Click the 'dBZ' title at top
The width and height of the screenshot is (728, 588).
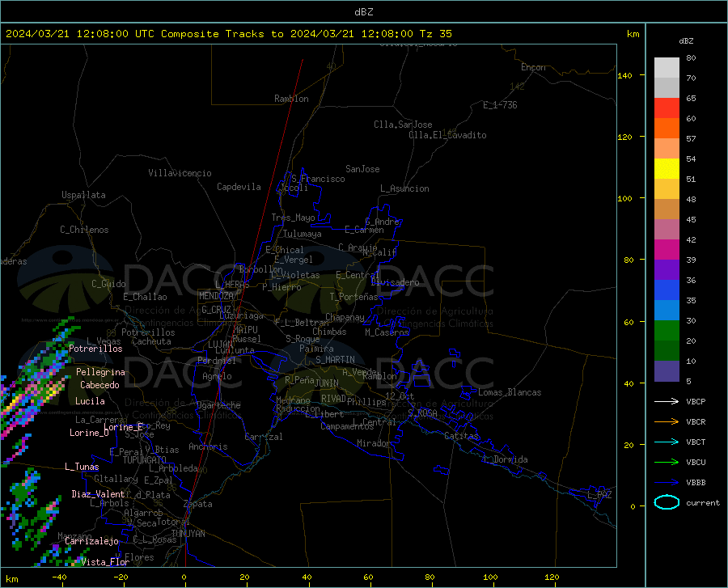click(364, 12)
